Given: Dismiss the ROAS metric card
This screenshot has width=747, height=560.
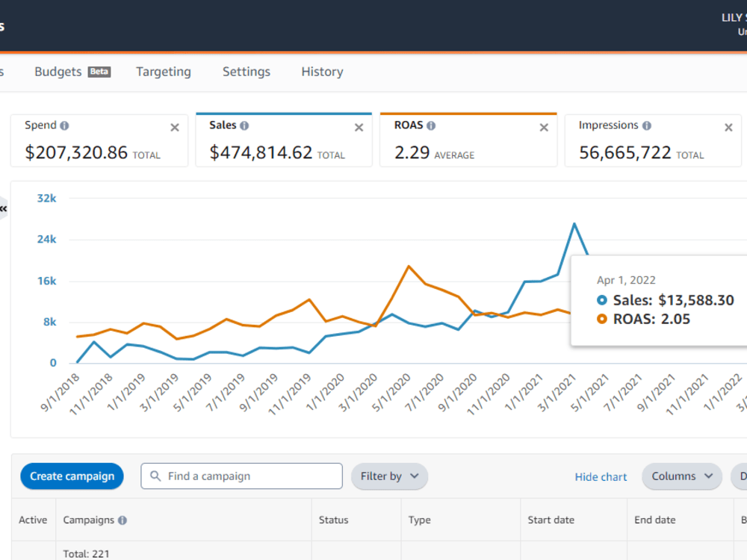Looking at the screenshot, I should [544, 128].
